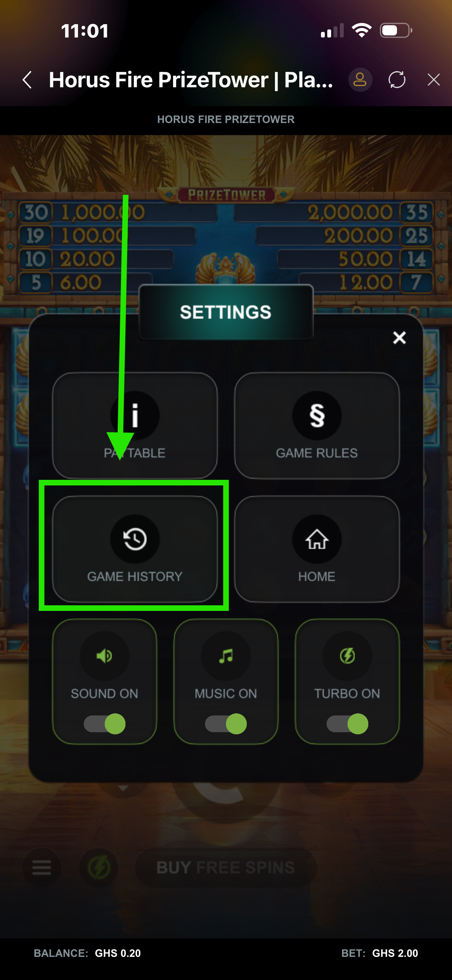The width and height of the screenshot is (452, 980).
Task: Reload the game with the refresh icon
Action: 397,80
